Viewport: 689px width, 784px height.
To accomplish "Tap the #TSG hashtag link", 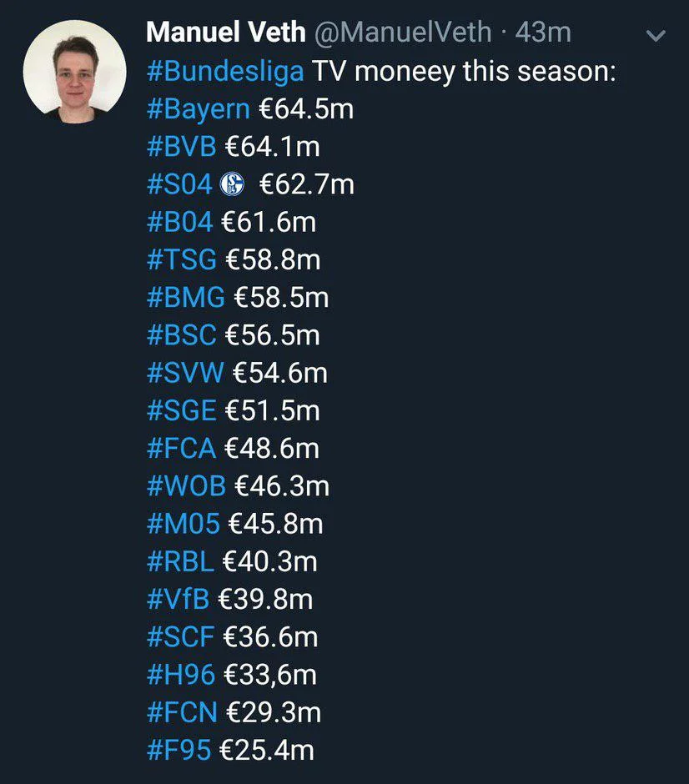I will pyautogui.click(x=181, y=259).
